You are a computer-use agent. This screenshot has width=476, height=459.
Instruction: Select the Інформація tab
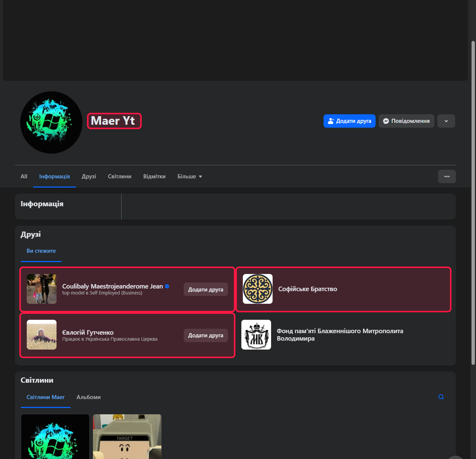(x=55, y=176)
